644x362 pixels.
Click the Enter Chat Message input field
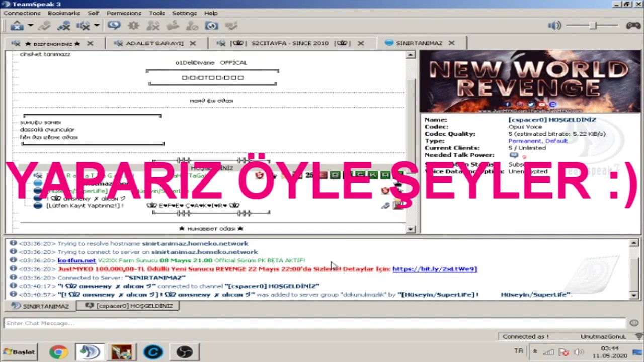tap(315, 323)
